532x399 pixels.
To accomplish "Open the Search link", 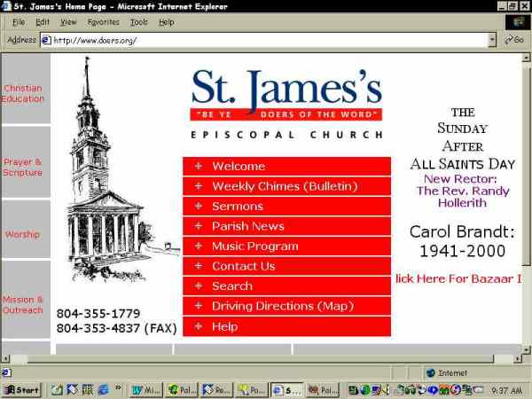I will coord(286,286).
